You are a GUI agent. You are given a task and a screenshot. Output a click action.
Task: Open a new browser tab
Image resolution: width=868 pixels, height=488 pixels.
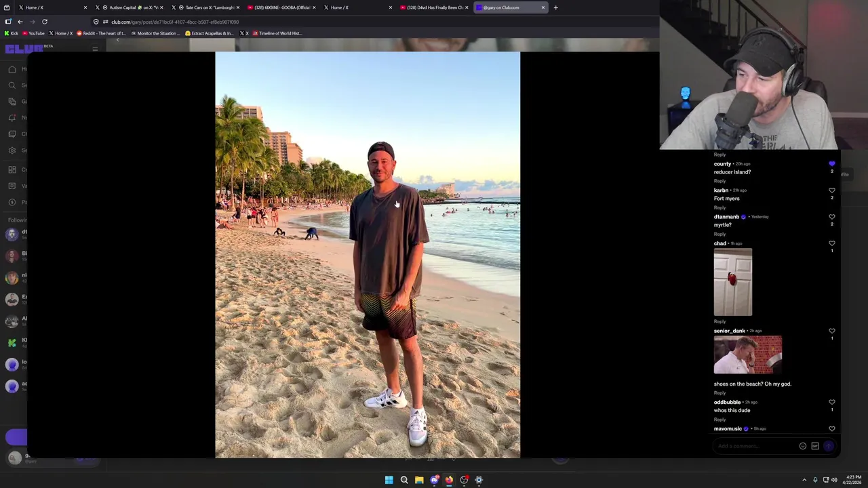coord(555,7)
